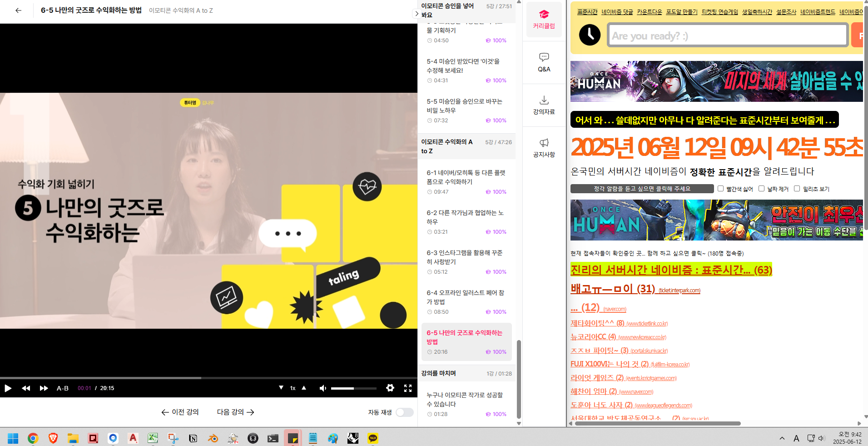Open the 공지사항 announcements tab
Viewport: 868px width, 446px height.
click(544, 148)
